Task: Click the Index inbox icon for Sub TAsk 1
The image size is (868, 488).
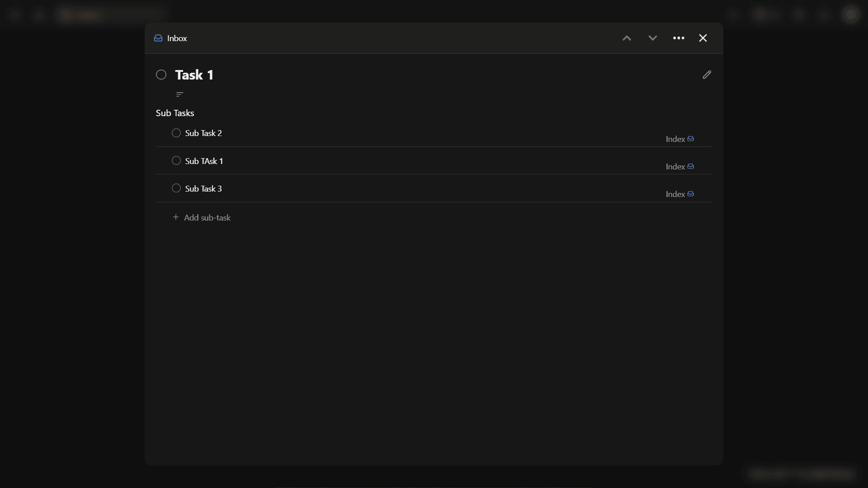Action: 690,166
